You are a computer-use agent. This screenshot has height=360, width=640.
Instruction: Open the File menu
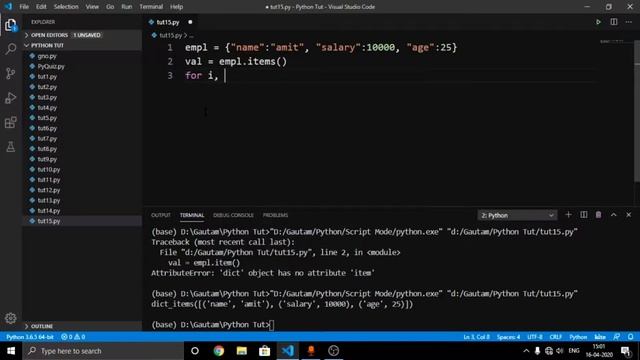24,7
